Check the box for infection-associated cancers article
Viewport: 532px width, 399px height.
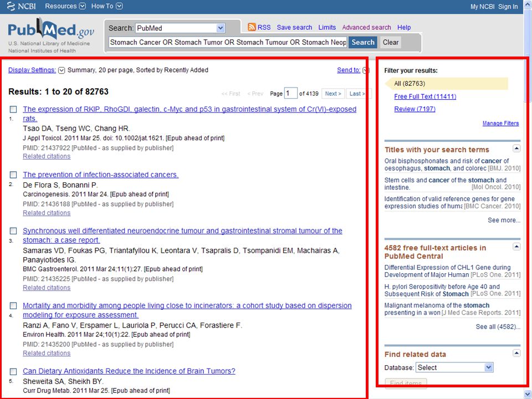point(13,175)
